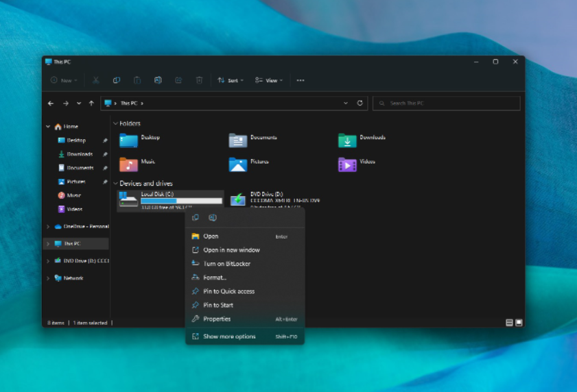Click Local Disk (C:) storage usage bar
The height and width of the screenshot is (392, 577).
(x=181, y=201)
